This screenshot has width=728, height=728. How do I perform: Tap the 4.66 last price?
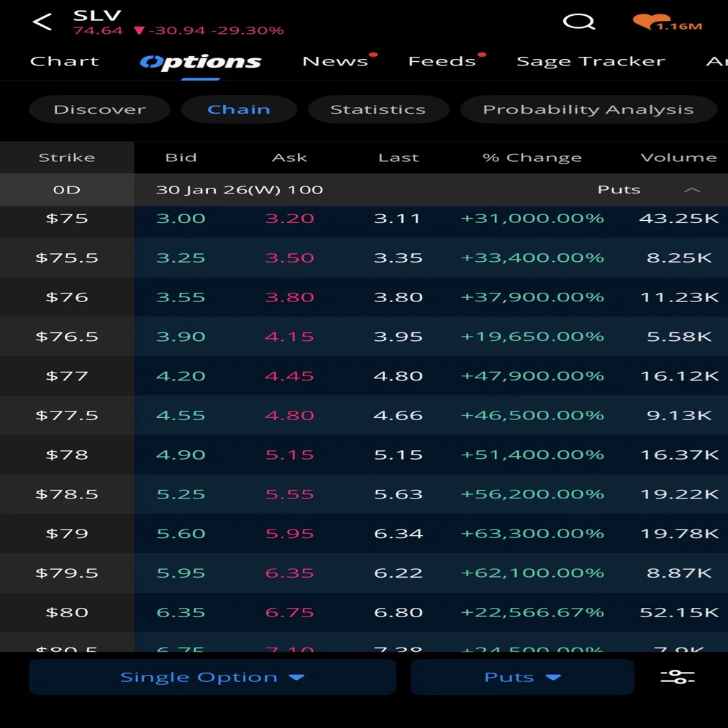pyautogui.click(x=399, y=416)
